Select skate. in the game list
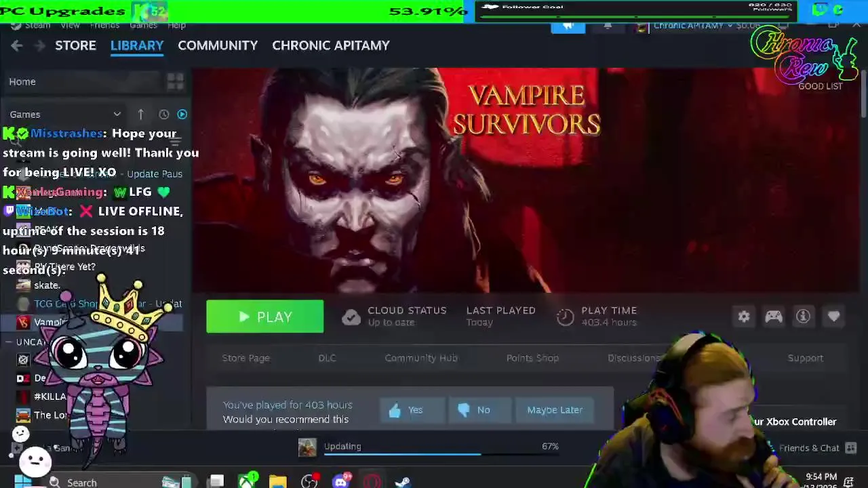Viewport: 868px width, 488px height. (47, 285)
